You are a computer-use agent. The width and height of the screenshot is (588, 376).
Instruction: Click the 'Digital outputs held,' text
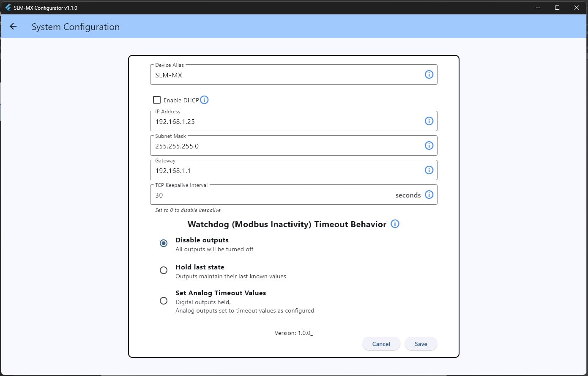tap(203, 302)
